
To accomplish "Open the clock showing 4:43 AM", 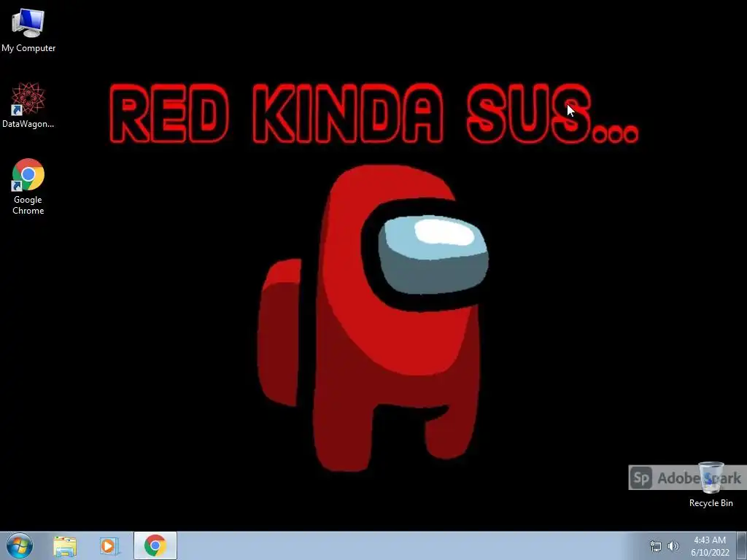I will coord(710,546).
